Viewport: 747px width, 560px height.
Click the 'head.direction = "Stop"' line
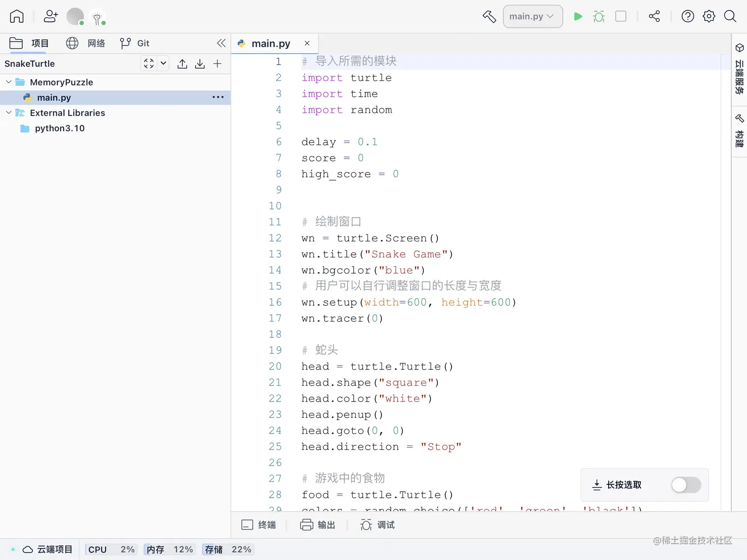click(x=381, y=446)
